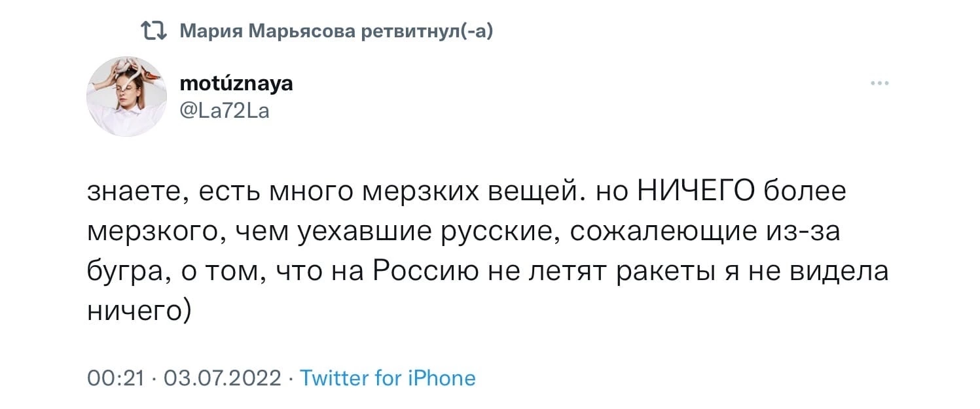Click the final word ничего) of tweet

[139, 308]
